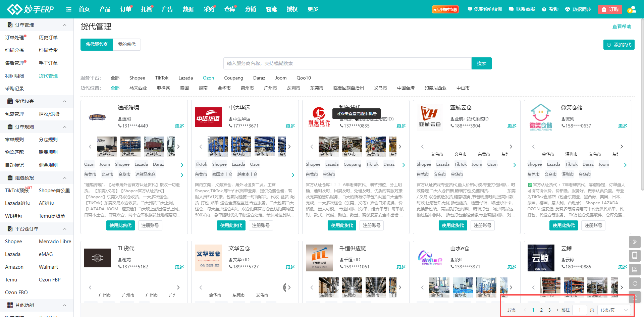Switch to the 我的货代 tab
The image size is (644, 317).
[127, 45]
